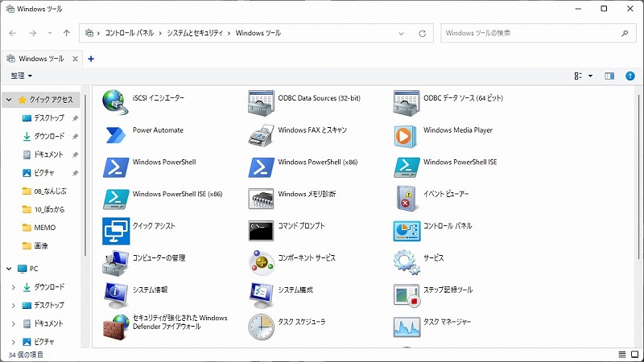Image resolution: width=644 pixels, height=362 pixels.
Task: Go forward in navigation
Action: pos(32,33)
